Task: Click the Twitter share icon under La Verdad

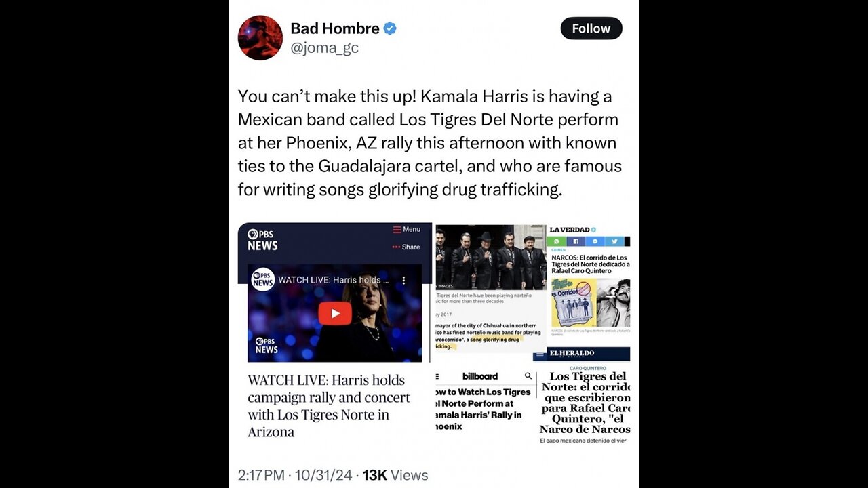Action: coord(614,241)
